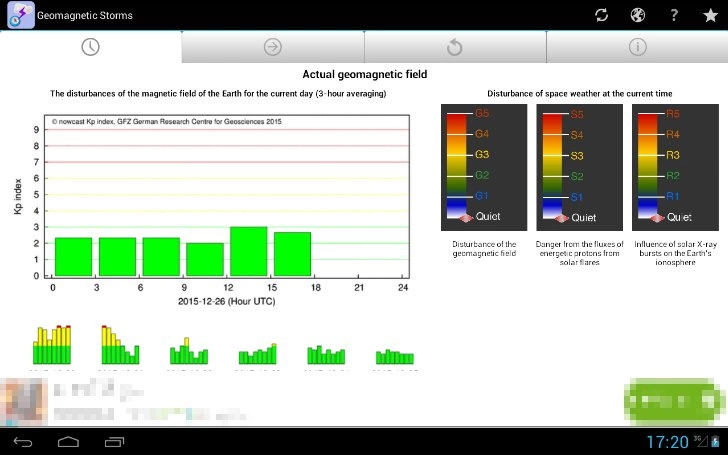
Task: Tap the X-ray burst R-scale gauge
Action: coord(675,168)
